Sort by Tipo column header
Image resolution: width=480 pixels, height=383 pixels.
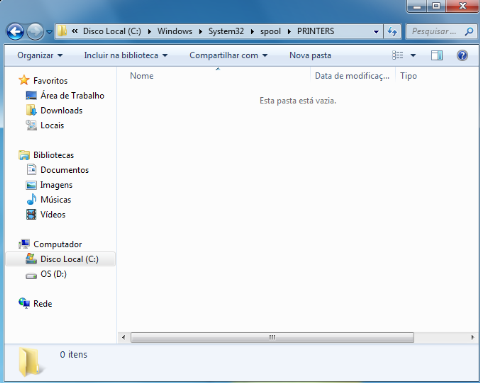409,76
